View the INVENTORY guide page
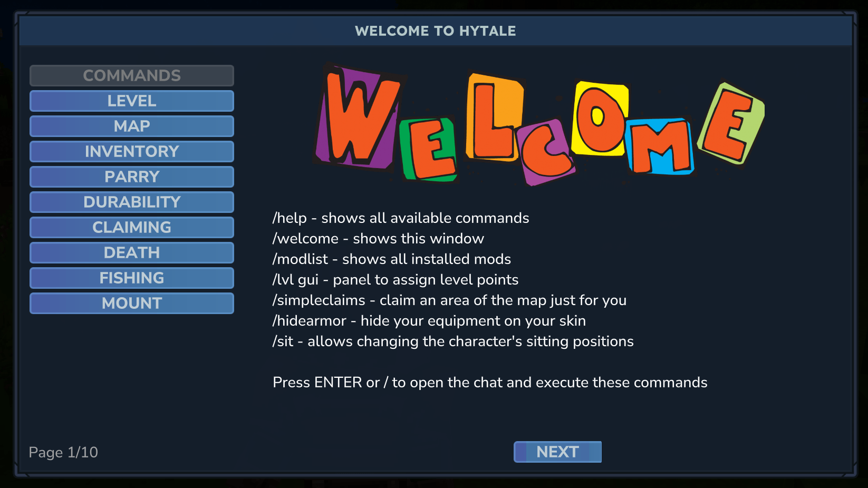 (132, 151)
